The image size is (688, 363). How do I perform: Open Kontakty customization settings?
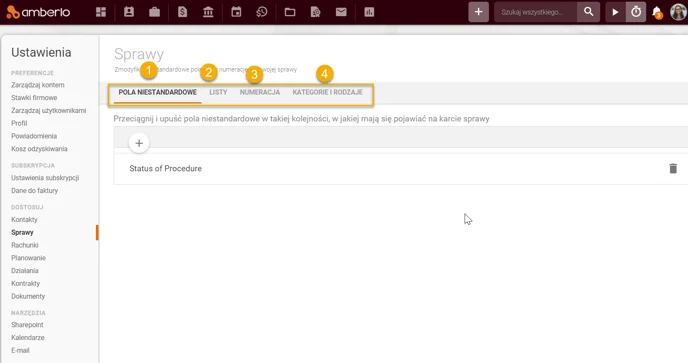click(x=24, y=219)
